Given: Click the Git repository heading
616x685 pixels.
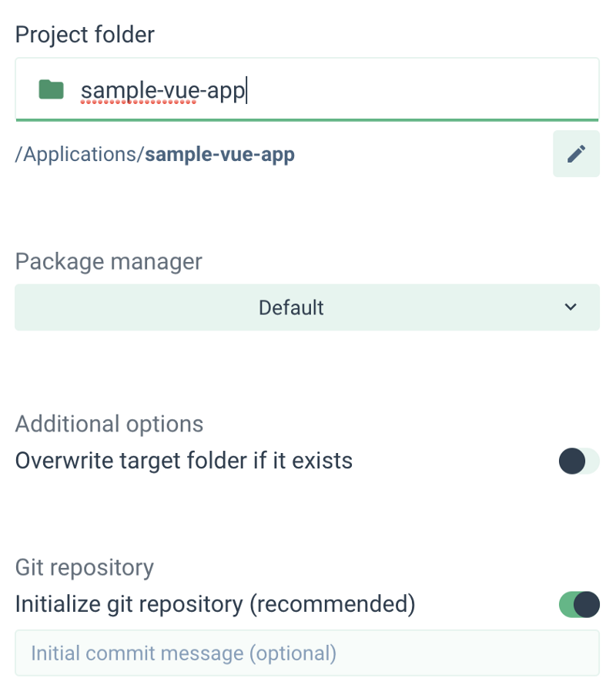Looking at the screenshot, I should pyautogui.click(x=85, y=568).
